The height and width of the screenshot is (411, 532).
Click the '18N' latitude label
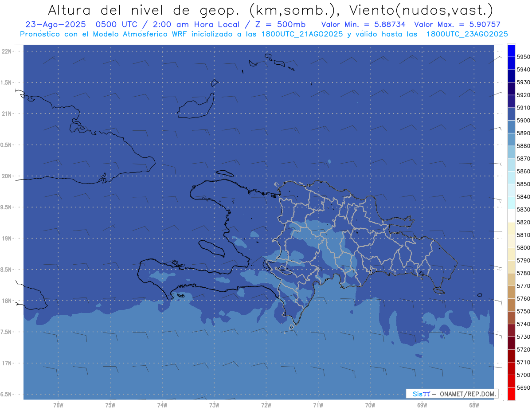click(x=8, y=301)
